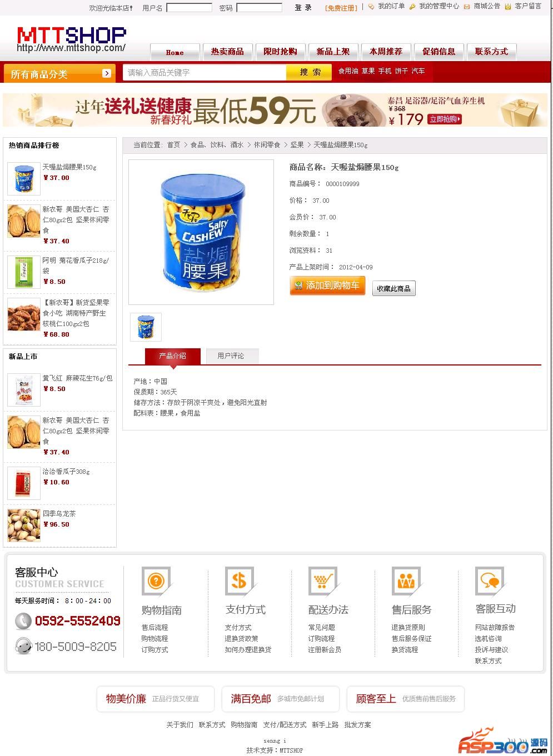The image size is (553, 756).
Task: Select the 产品介绍 tab
Action: pyautogui.click(x=172, y=356)
